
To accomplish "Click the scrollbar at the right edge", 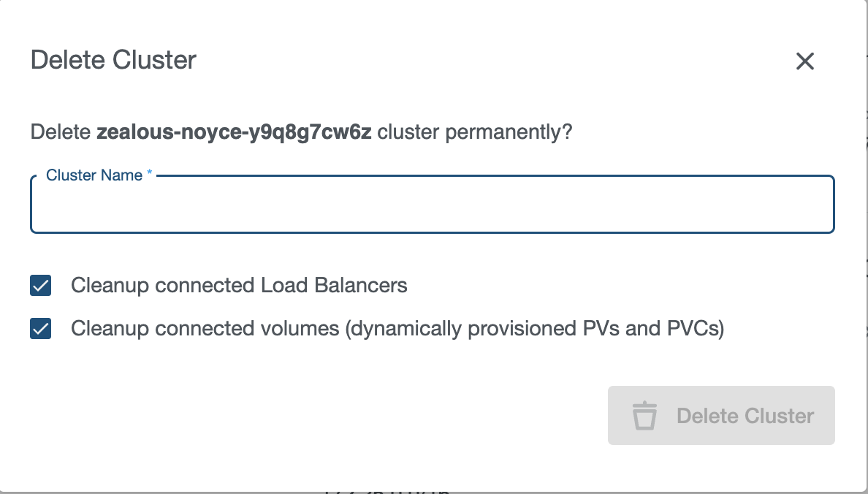I will coord(865,248).
